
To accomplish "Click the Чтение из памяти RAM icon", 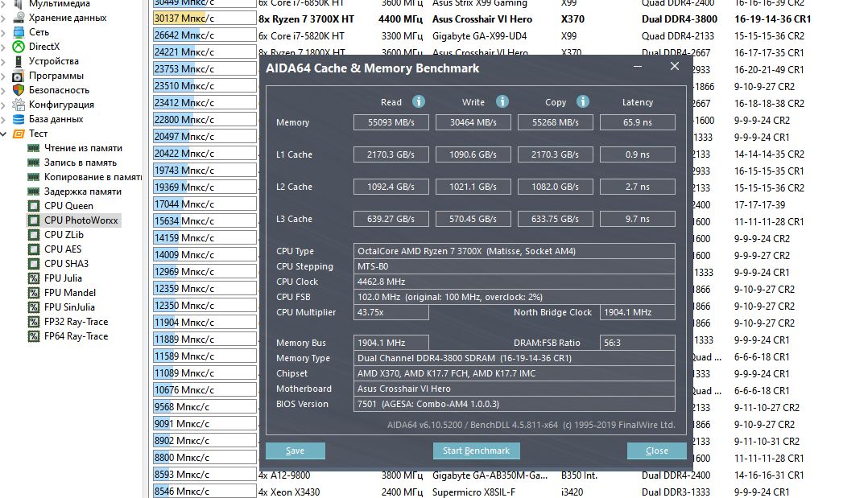I will [34, 148].
